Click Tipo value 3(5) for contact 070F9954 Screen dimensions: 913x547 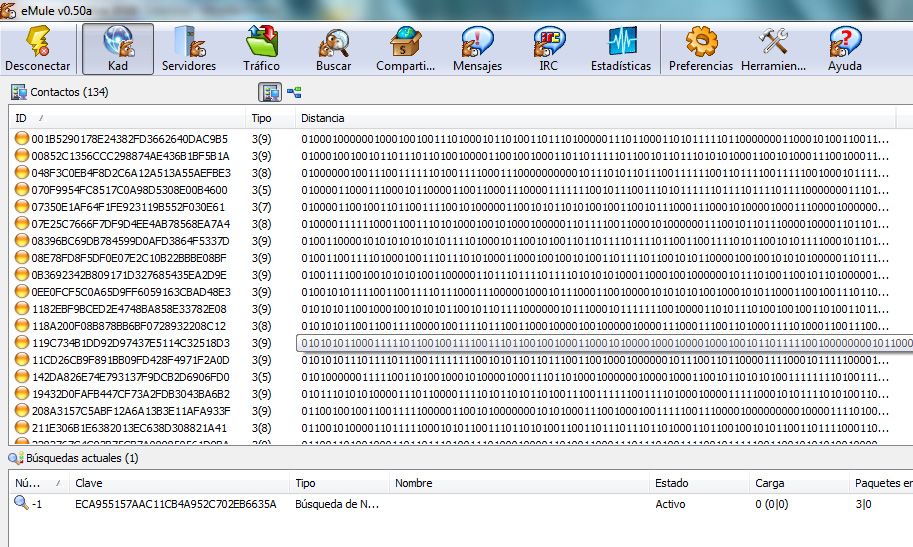(x=261, y=190)
